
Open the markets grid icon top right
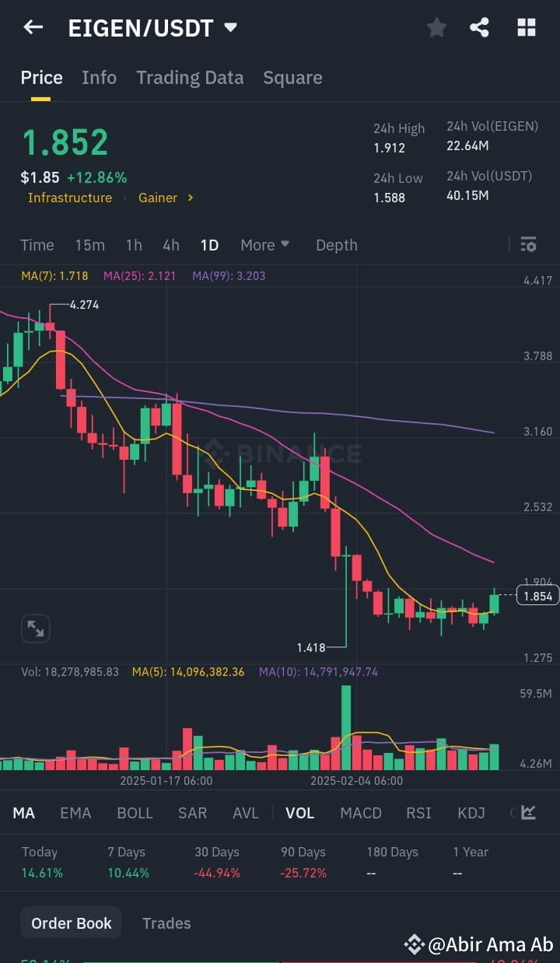[527, 26]
